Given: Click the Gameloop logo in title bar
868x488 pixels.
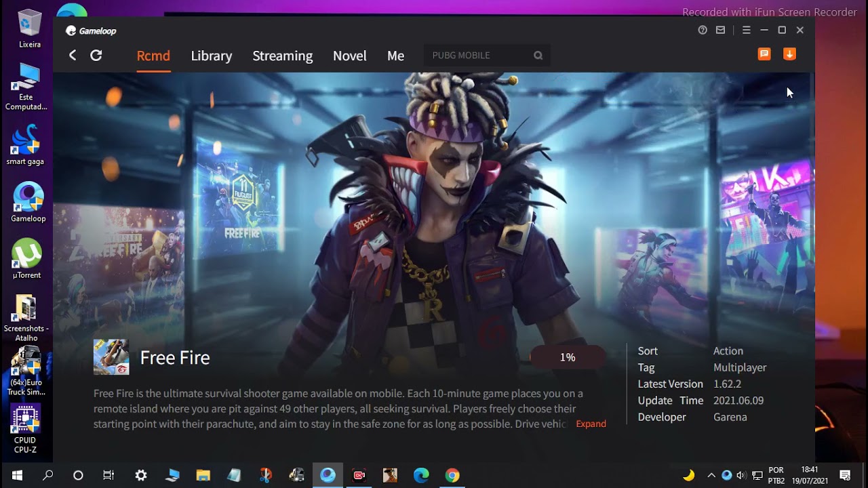Looking at the screenshot, I should [91, 30].
